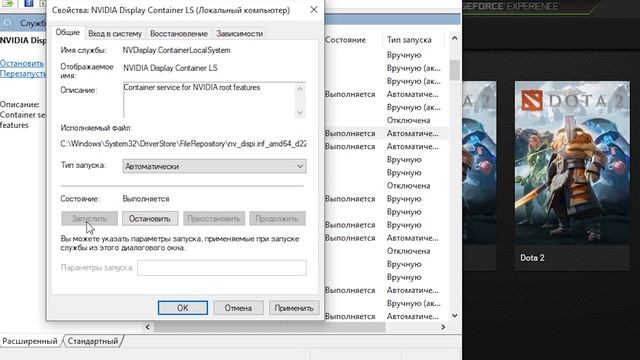Click the Dota 2 label in GeForce Experience
This screenshot has height=360, width=640.
(532, 258)
